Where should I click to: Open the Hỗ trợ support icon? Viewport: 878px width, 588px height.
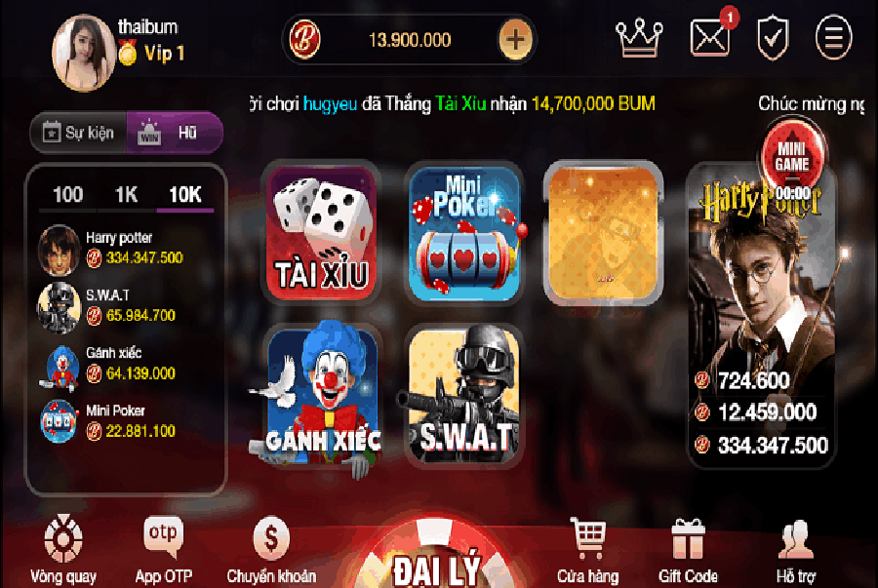coord(796,539)
